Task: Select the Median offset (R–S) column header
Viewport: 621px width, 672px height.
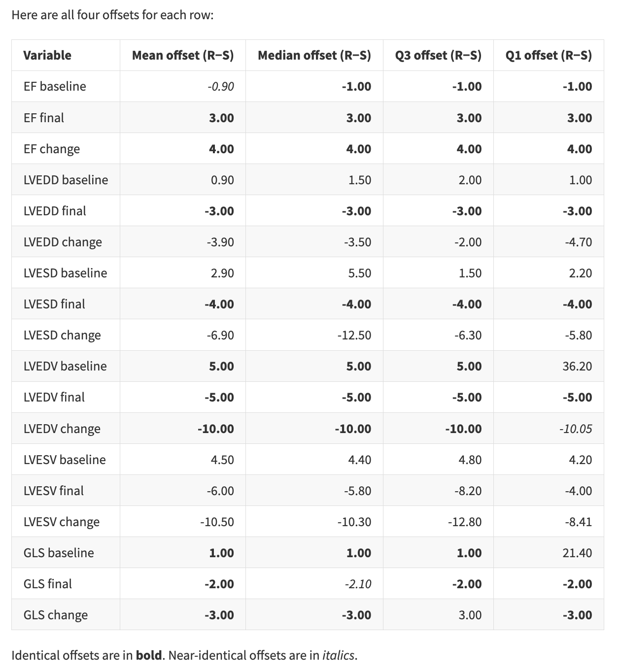Action: click(x=314, y=55)
